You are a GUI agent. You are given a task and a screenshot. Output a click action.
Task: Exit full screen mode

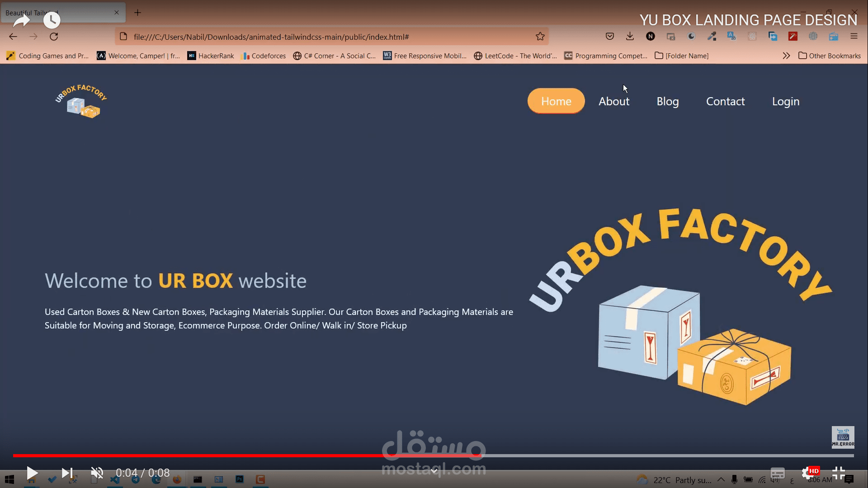click(839, 473)
